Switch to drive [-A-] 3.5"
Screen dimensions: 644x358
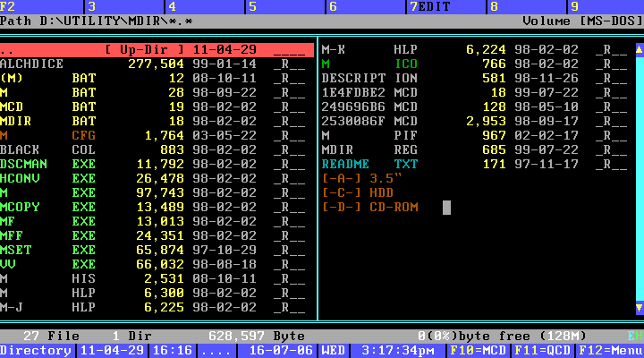[x=362, y=179]
